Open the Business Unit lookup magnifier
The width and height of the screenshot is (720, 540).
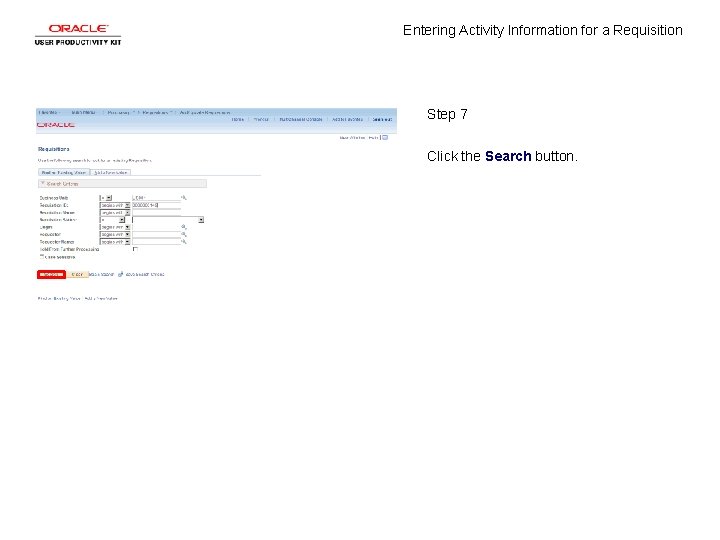tap(184, 197)
